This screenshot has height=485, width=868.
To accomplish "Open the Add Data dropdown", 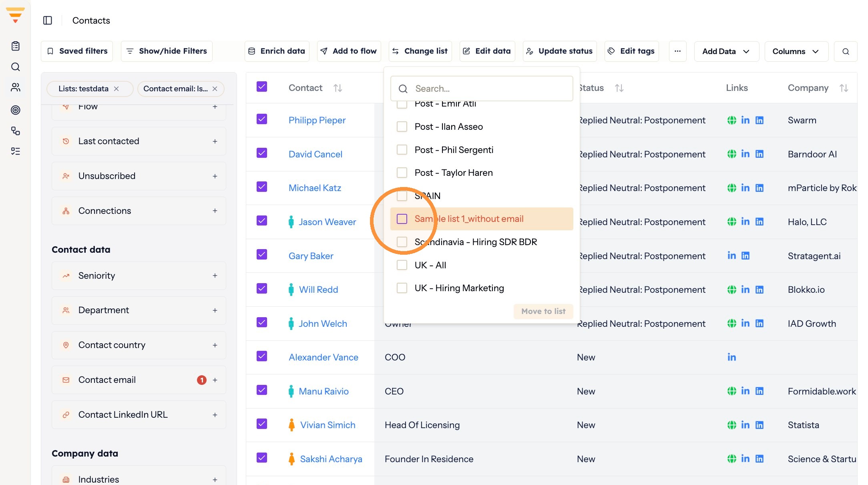I will 726,51.
